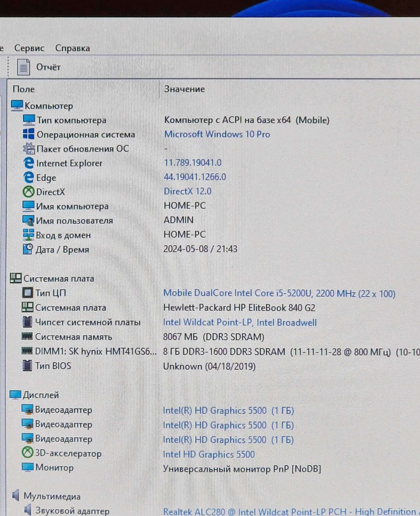The width and height of the screenshot is (420, 516).
Task: Select the 8067 МБ (DDR3 SDRAM) value
Action: click(214, 337)
